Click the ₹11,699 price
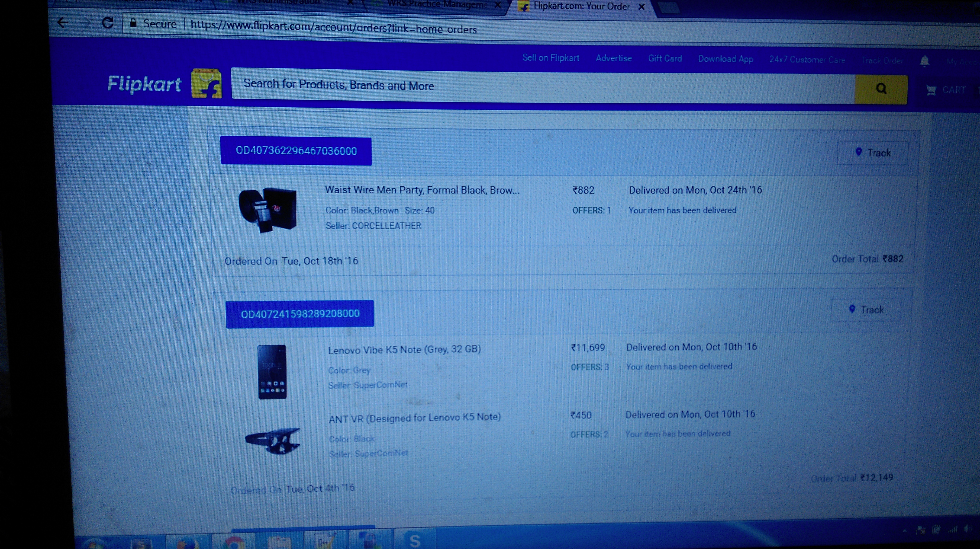Screen dimensions: 980x549 (x=588, y=348)
